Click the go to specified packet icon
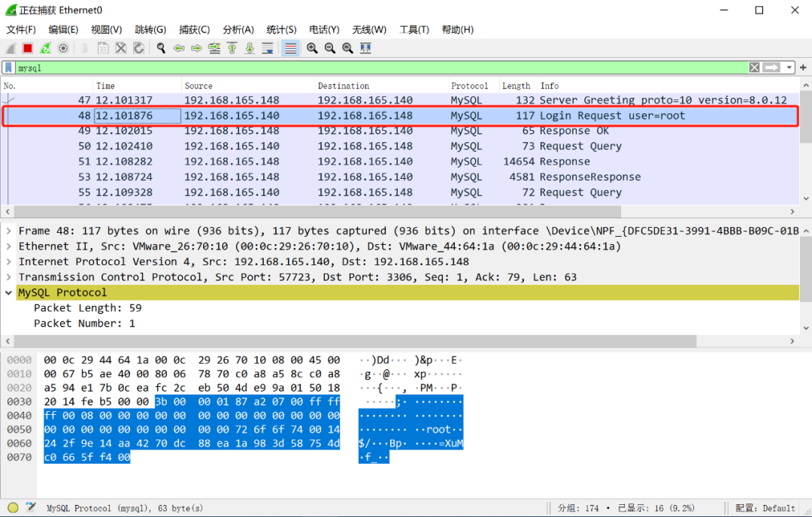Screen dimensions: 812x517 (x=214, y=48)
